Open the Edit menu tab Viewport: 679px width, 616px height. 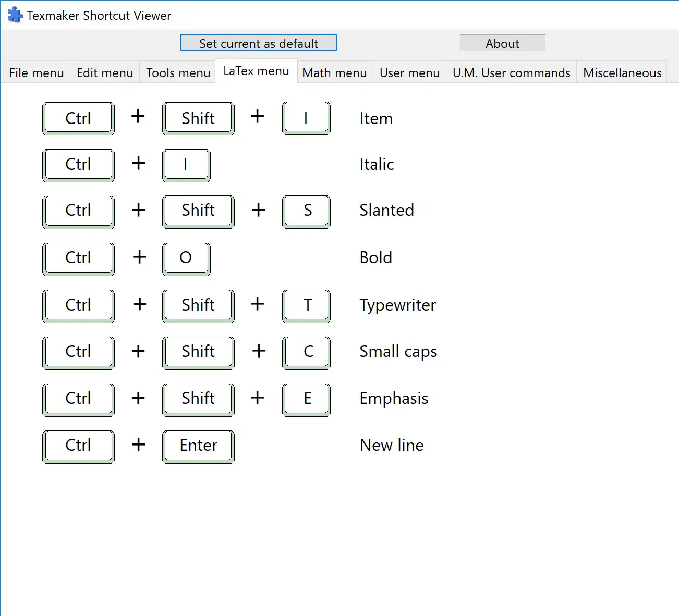click(x=105, y=73)
